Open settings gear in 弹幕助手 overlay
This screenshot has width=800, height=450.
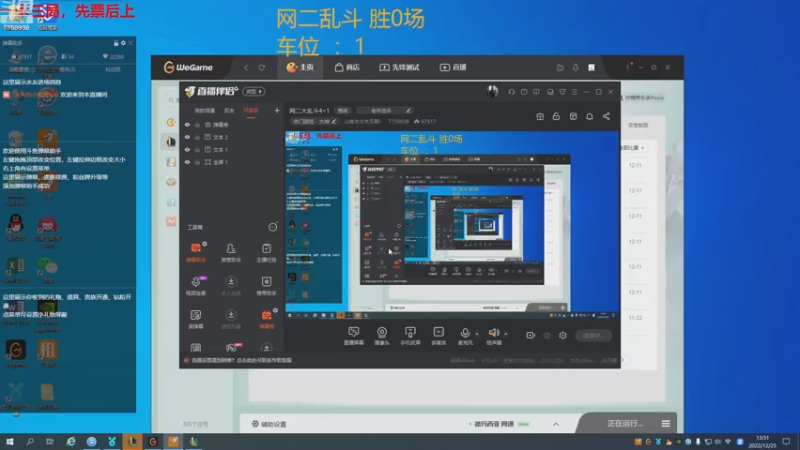pos(123,43)
